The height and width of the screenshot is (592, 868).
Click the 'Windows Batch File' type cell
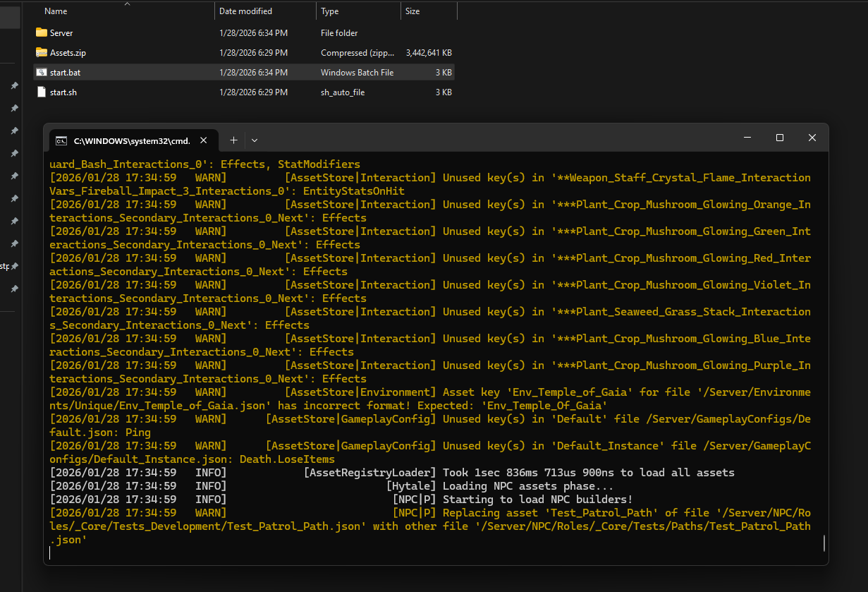[357, 73]
